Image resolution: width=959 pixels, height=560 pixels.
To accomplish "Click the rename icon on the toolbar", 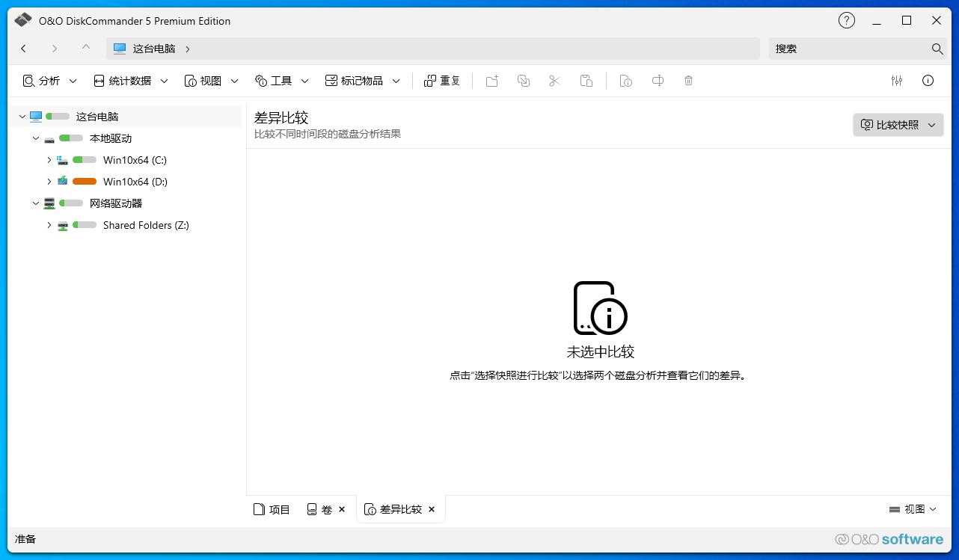I will tap(657, 80).
